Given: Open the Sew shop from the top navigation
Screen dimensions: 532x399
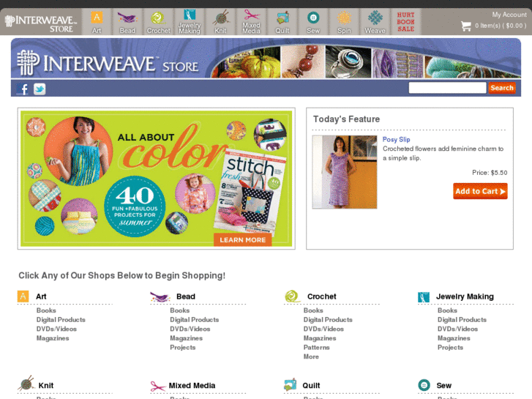Looking at the screenshot, I should pos(312,22).
